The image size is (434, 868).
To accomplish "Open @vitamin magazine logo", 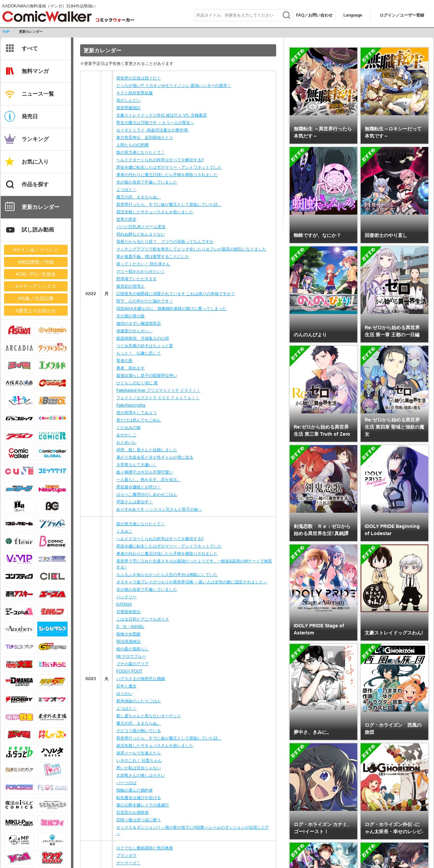I will (x=52, y=330).
